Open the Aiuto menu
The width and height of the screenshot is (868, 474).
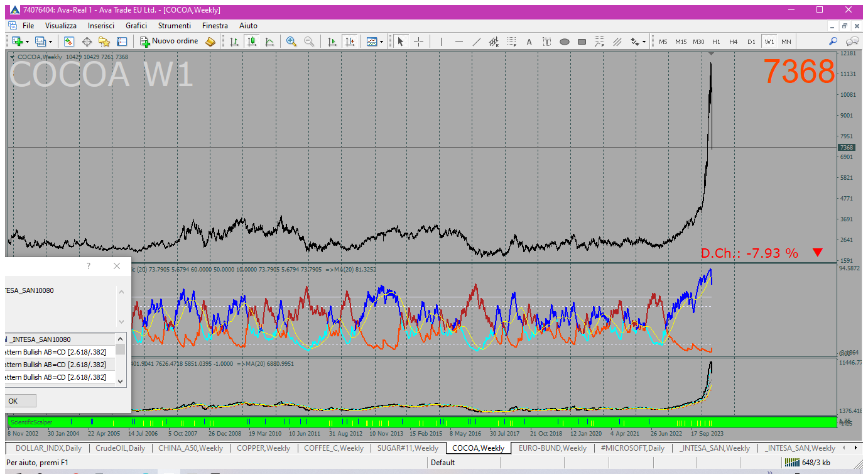coord(248,26)
